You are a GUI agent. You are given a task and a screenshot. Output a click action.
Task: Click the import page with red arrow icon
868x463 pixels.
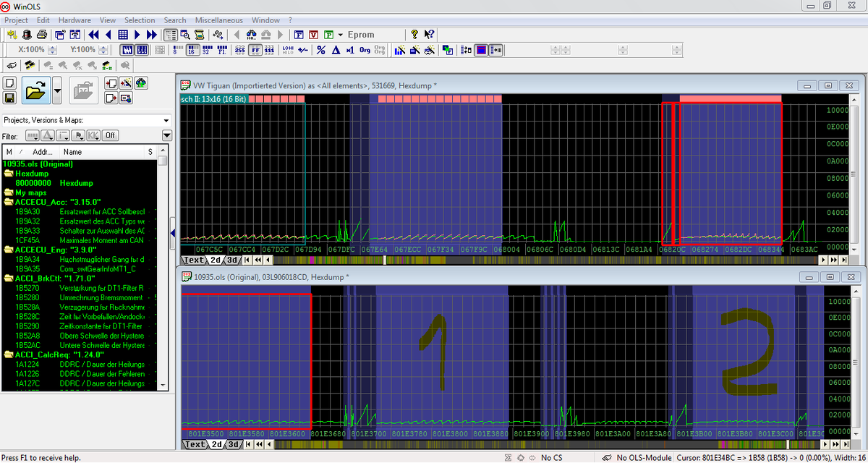tap(111, 83)
